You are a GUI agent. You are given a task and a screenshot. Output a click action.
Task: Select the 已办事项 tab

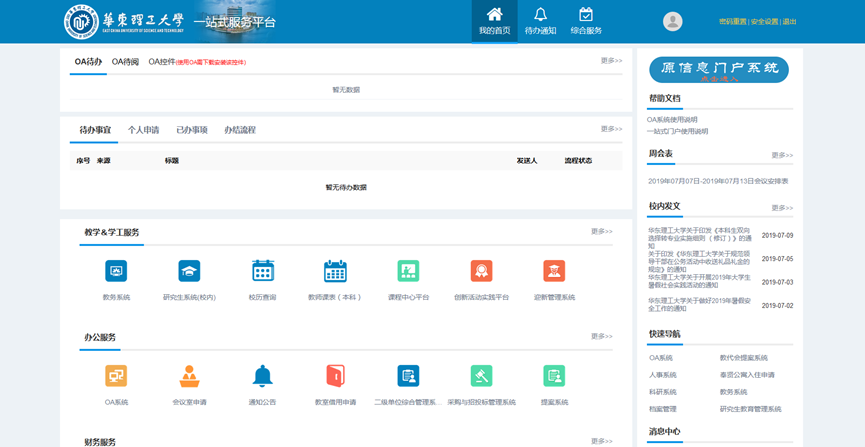[x=191, y=130]
